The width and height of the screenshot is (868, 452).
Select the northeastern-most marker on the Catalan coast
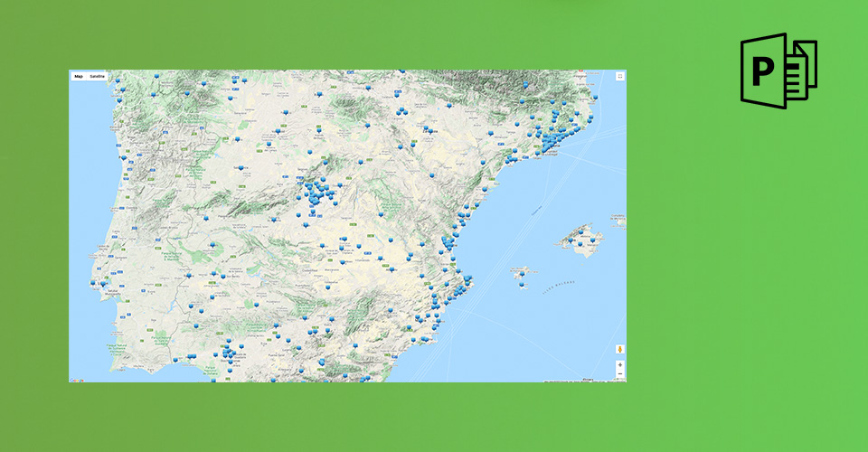pyautogui.click(x=595, y=97)
